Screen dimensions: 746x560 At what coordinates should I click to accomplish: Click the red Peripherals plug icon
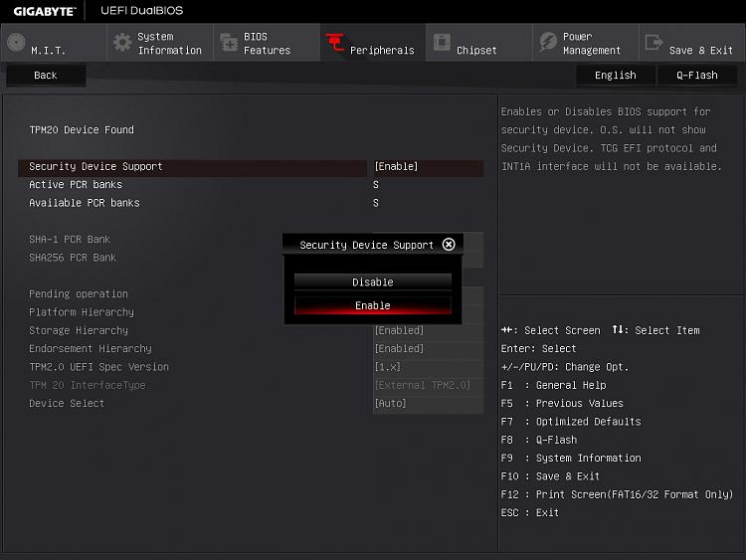[335, 43]
